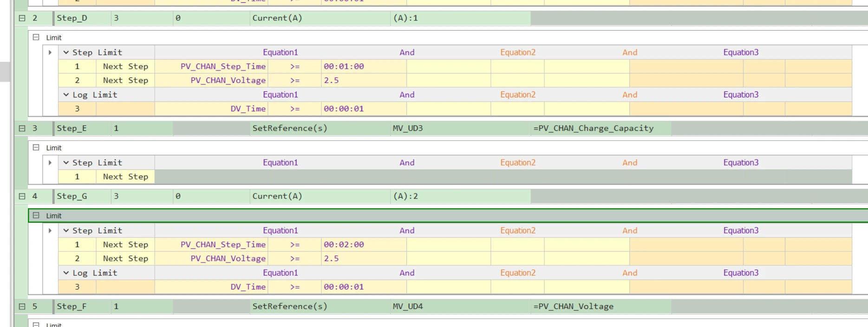The width and height of the screenshot is (868, 327).
Task: Select 00:02:00 time limit value
Action: point(364,244)
